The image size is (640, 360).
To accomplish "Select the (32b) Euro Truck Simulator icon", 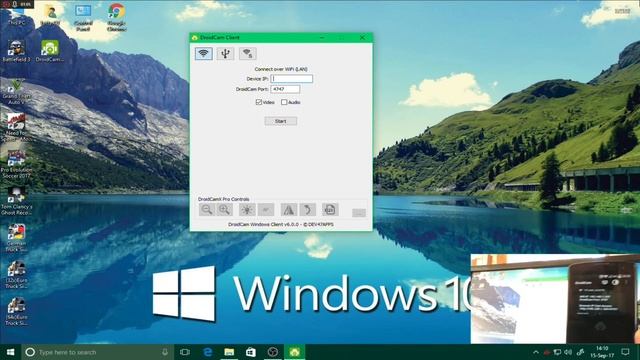I will [16, 275].
